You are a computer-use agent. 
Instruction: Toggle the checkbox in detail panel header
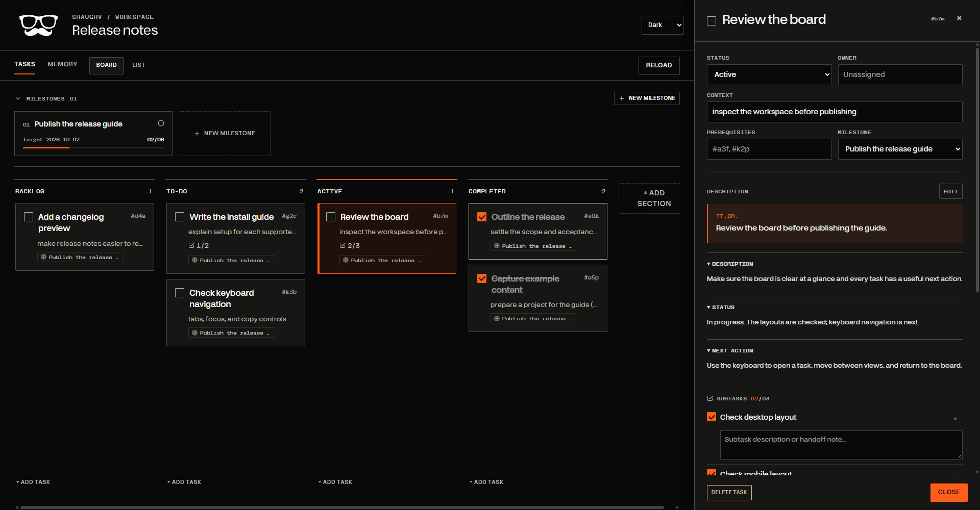(x=712, y=21)
